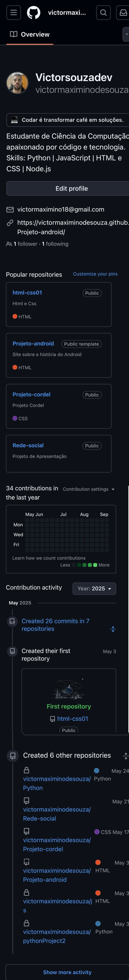Click the envelope icon beside the email address
The width and height of the screenshot is (129, 980).
10,209
